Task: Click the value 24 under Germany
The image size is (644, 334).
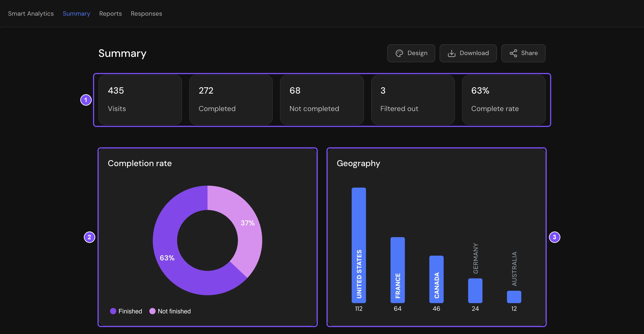Action: coord(475,308)
